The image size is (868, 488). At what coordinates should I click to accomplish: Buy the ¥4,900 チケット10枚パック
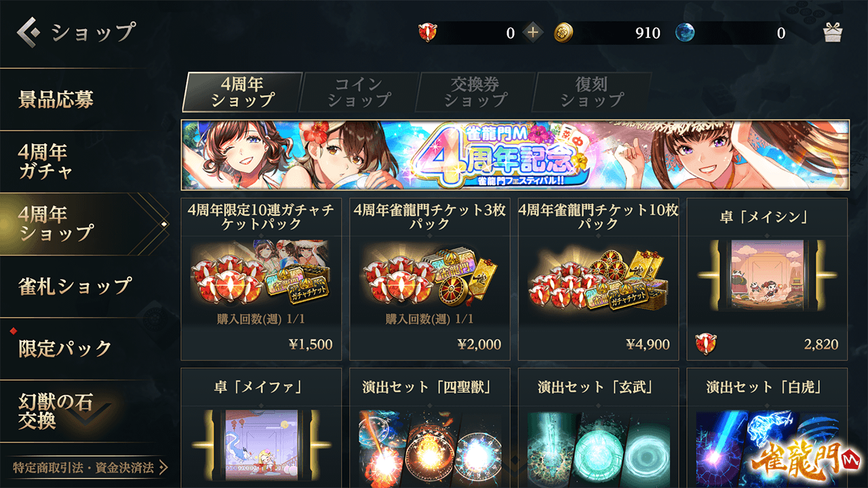pos(599,279)
